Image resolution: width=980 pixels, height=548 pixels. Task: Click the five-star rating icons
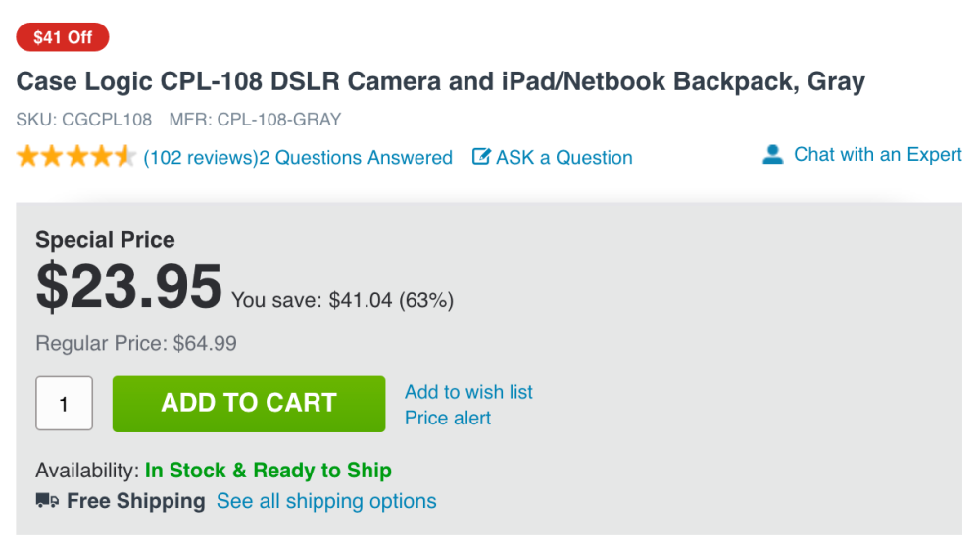click(x=75, y=157)
